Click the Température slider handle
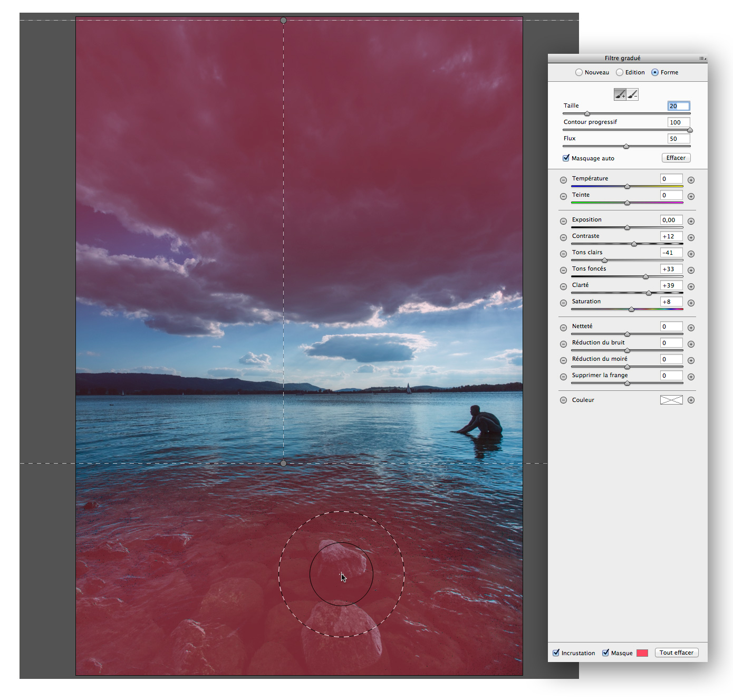This screenshot has width=733, height=700. click(x=627, y=186)
